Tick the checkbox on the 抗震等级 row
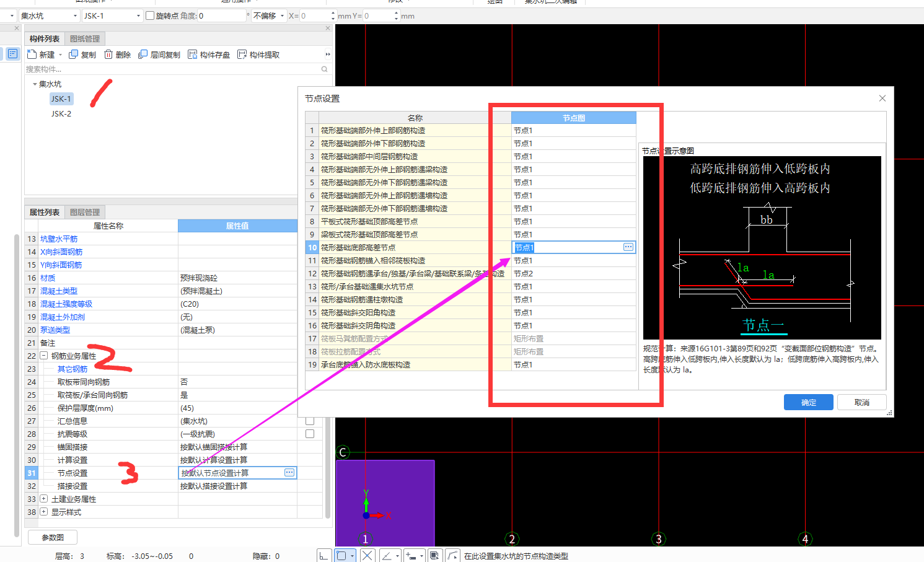This screenshot has height=562, width=924. pyautogui.click(x=310, y=434)
